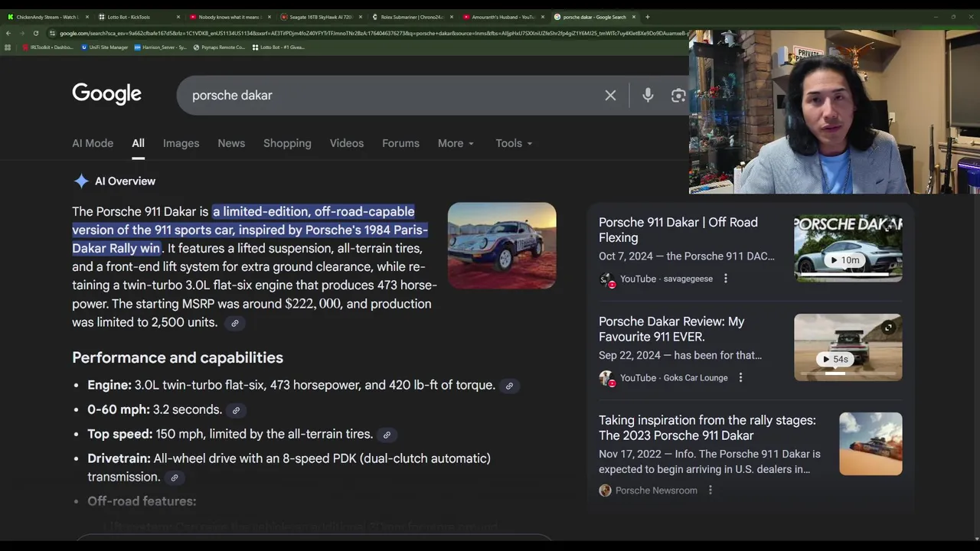Clear the search box with the X icon
The height and width of the screenshot is (551, 980).
coord(610,96)
